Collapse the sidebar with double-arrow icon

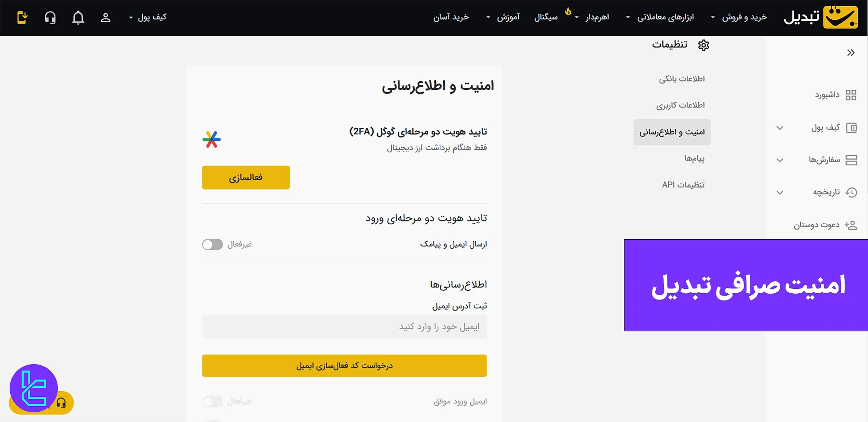(x=851, y=53)
